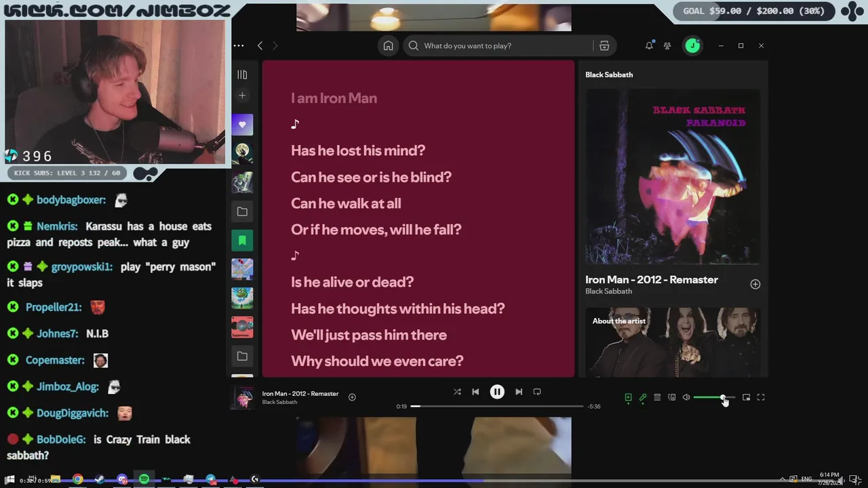Expand the second folder in the sidebar
The image size is (868, 488).
pyautogui.click(x=242, y=356)
